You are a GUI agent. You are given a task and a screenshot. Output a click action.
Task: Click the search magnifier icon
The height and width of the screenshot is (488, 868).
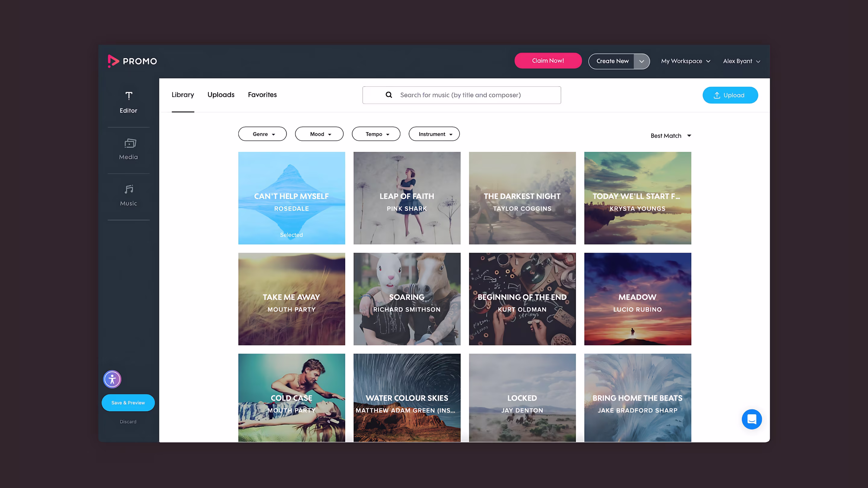[388, 95]
